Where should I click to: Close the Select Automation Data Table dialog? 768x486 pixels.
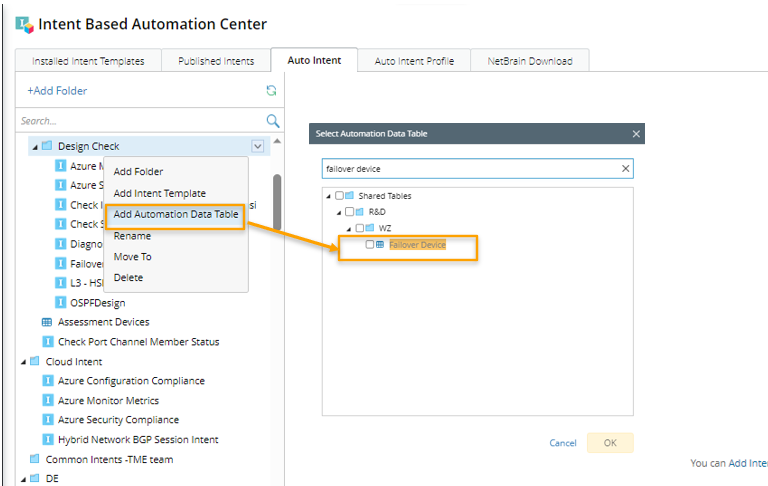click(636, 133)
